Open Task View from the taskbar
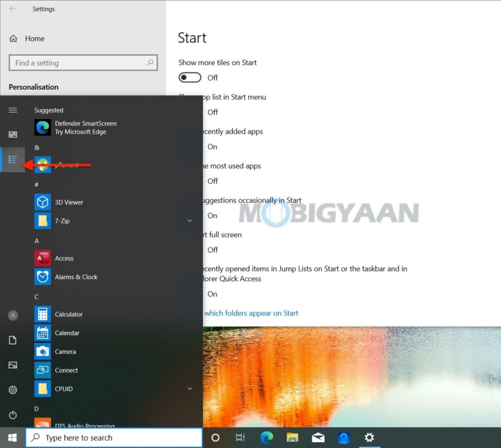This screenshot has width=501, height=448. pyautogui.click(x=239, y=437)
